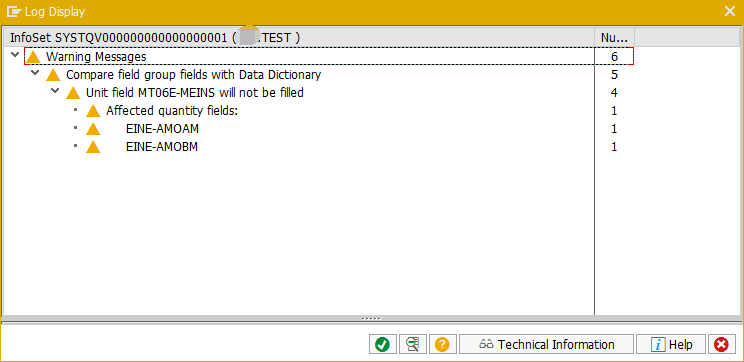The height and width of the screenshot is (362, 744).
Task: Click the count 6 in Warning Messages row
Action: click(614, 57)
